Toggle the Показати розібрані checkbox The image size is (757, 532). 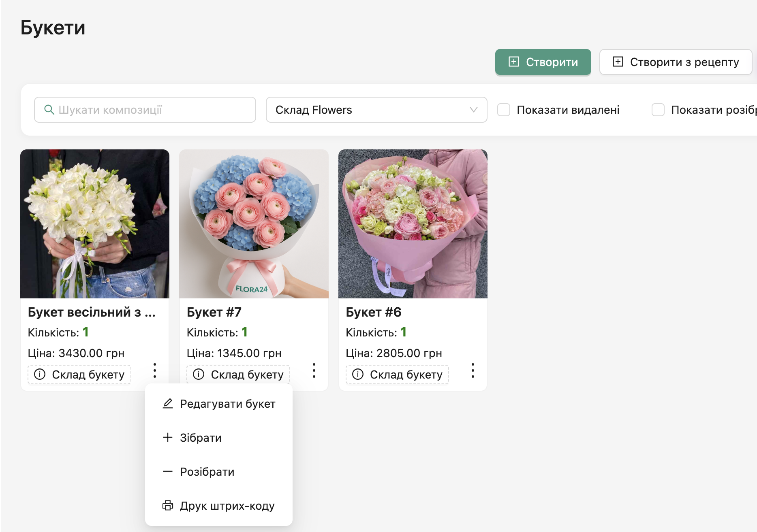[658, 110]
